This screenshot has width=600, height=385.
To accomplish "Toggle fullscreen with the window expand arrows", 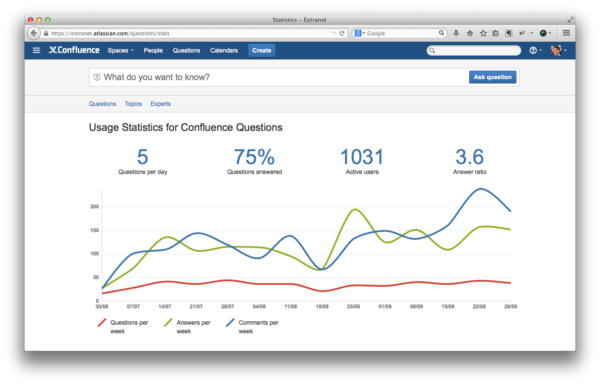I will pyautogui.click(x=570, y=20).
